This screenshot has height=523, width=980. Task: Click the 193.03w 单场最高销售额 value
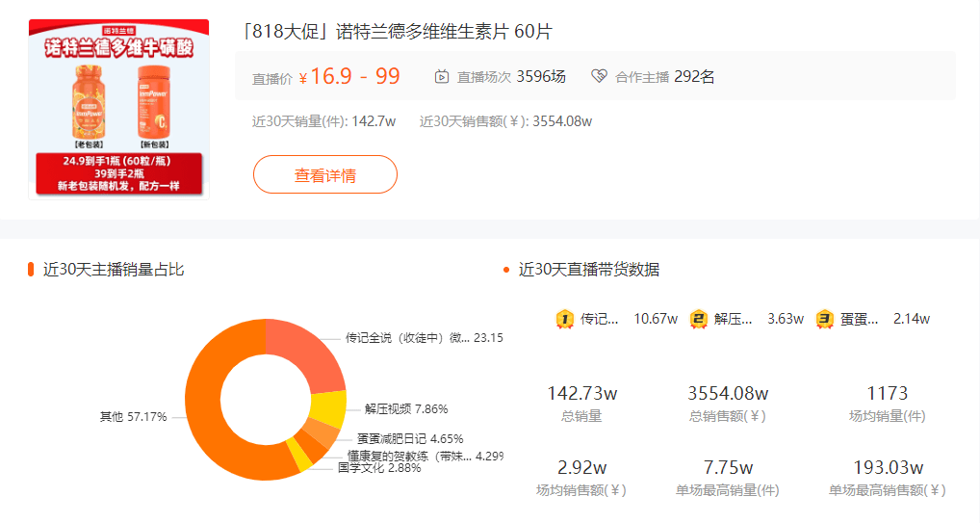point(889,467)
